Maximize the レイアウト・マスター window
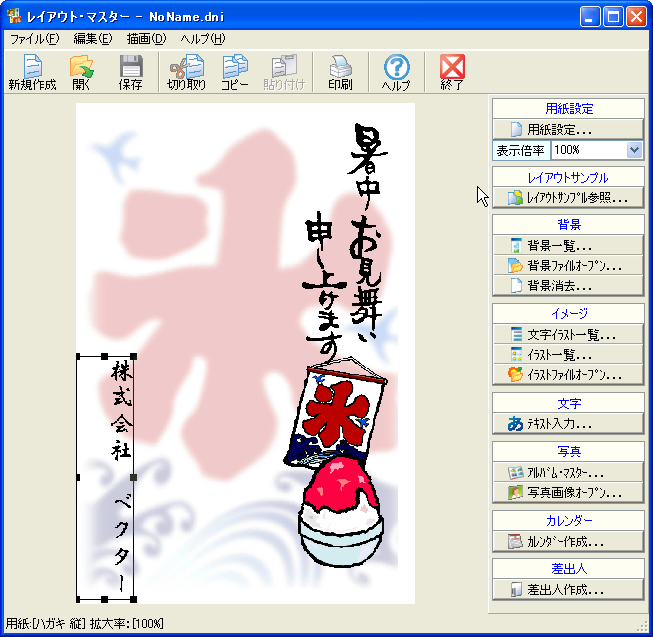Viewport: 653px width, 637px height. tap(613, 17)
